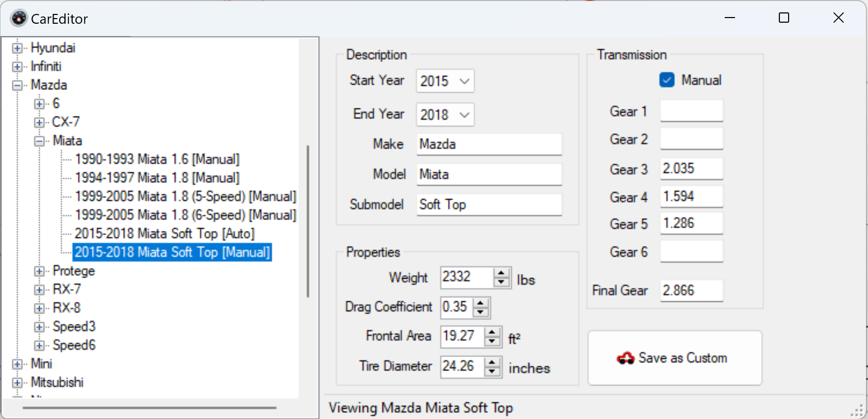Expand the Mazda 6 node
This screenshot has width=868, height=419.
[x=39, y=104]
